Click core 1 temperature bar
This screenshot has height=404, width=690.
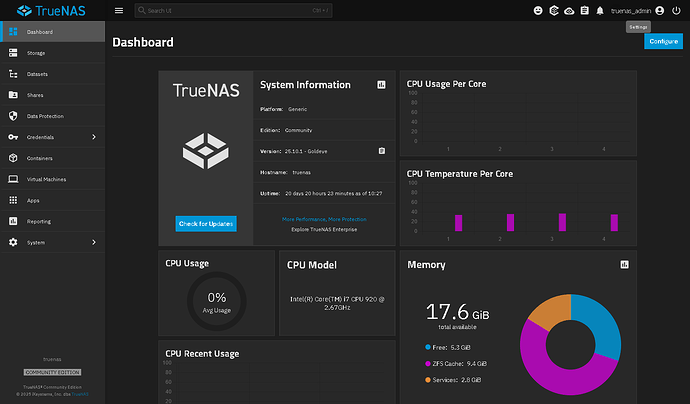point(459,223)
